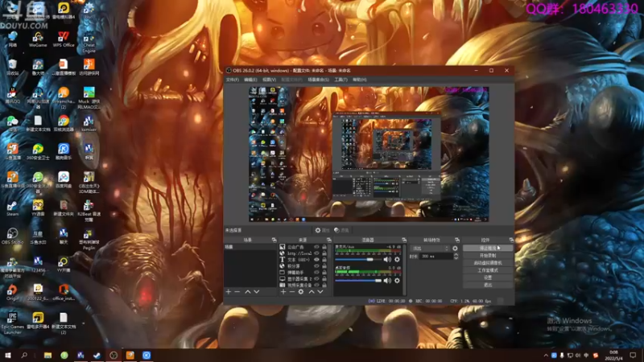This screenshot has height=362, width=644.
Task: Toggle visibility of http://local browser source
Action: coord(316,253)
